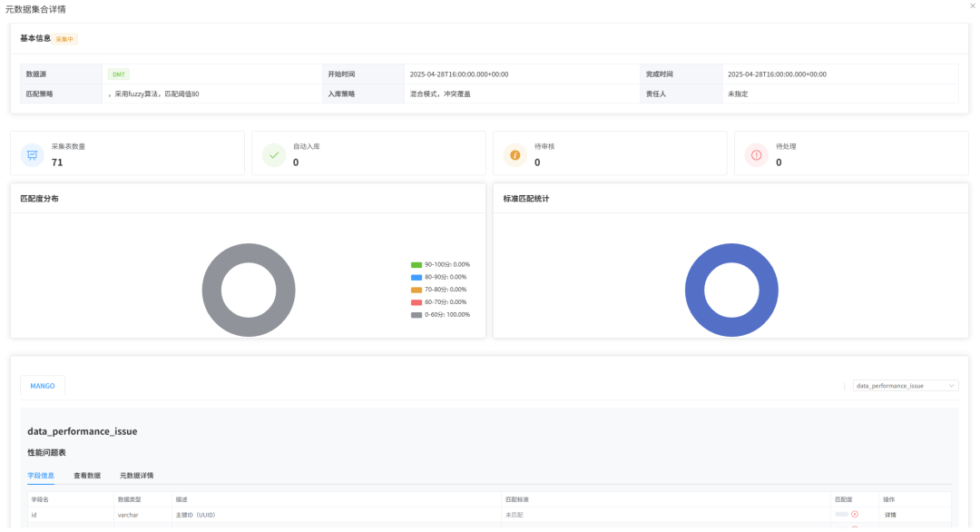Click the DM7 data source tag
This screenshot has width=980, height=532.
click(118, 74)
